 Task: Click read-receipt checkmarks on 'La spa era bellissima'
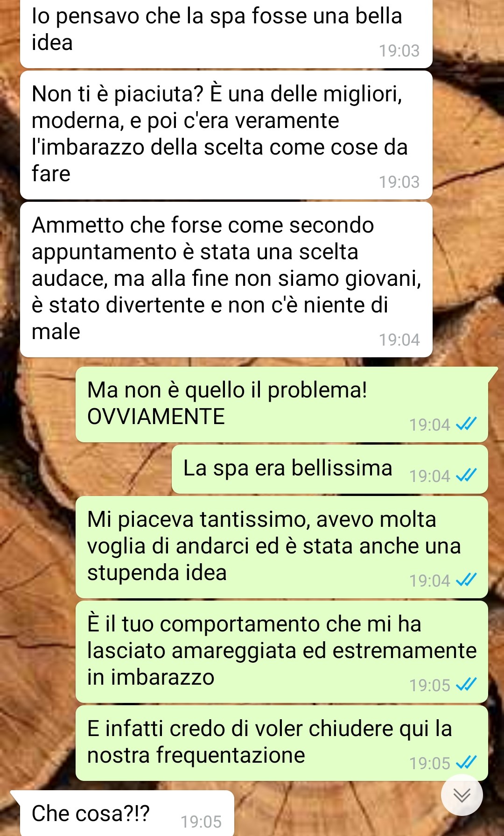pos(466,475)
